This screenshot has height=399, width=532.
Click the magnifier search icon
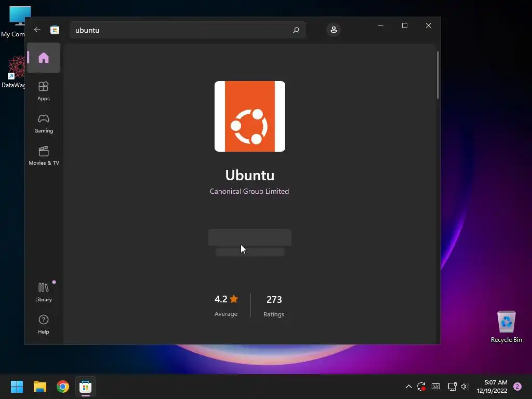[x=296, y=30]
